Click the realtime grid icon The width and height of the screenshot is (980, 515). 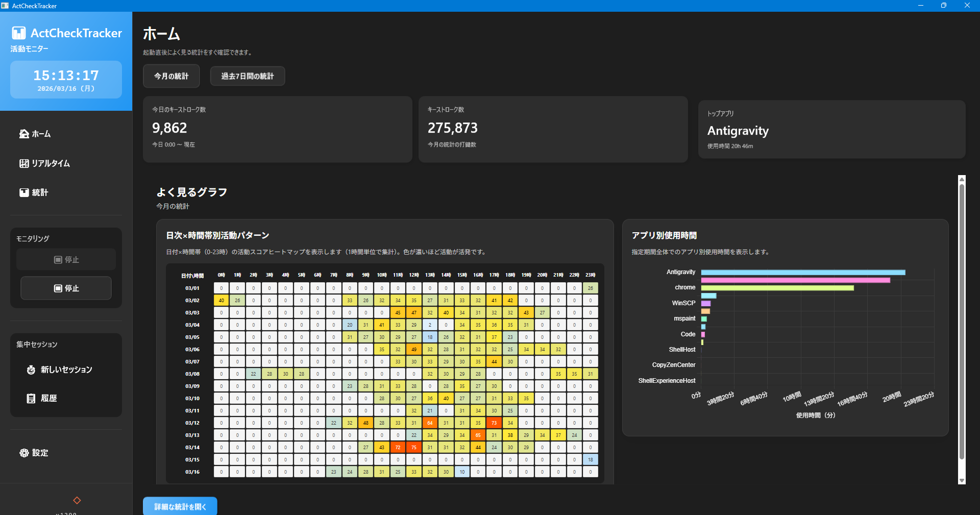tap(24, 163)
